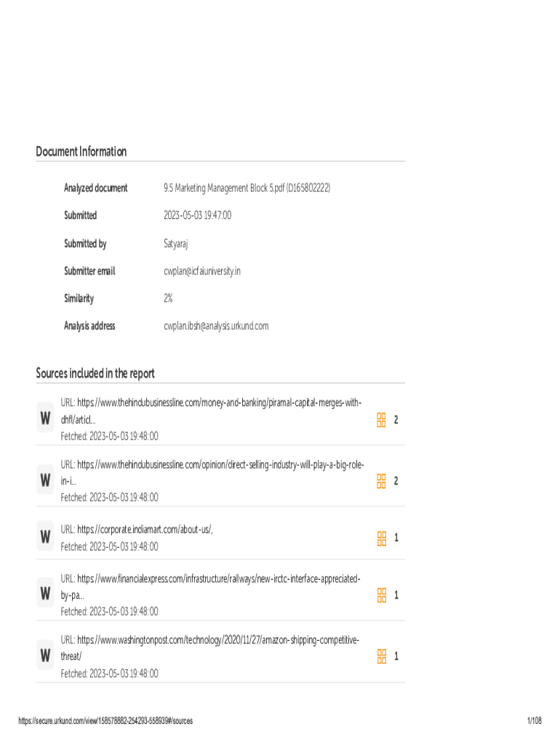The height and width of the screenshot is (745, 560).
Task: Click the orange grid icon for financialexpress source
Action: [381, 595]
